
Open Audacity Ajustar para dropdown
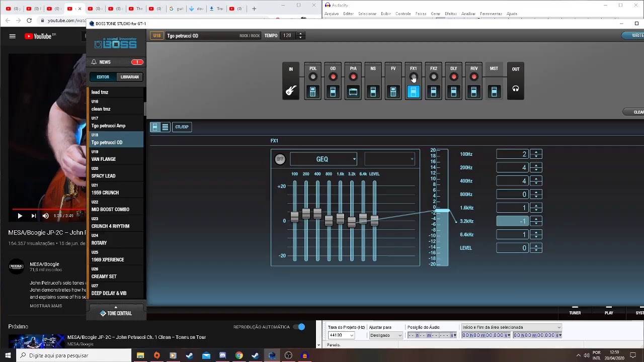pos(386,335)
